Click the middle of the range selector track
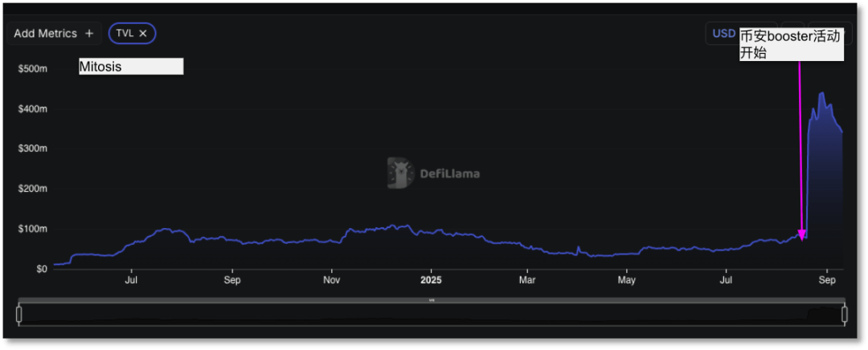The width and height of the screenshot is (868, 350). (432, 315)
